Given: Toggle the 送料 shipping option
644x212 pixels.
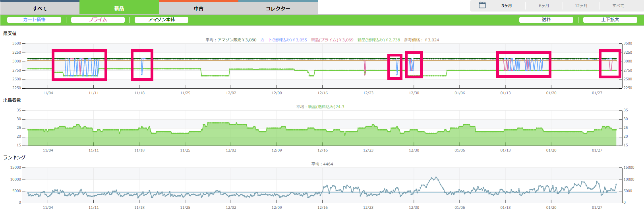Looking at the screenshot, I should 546,19.
